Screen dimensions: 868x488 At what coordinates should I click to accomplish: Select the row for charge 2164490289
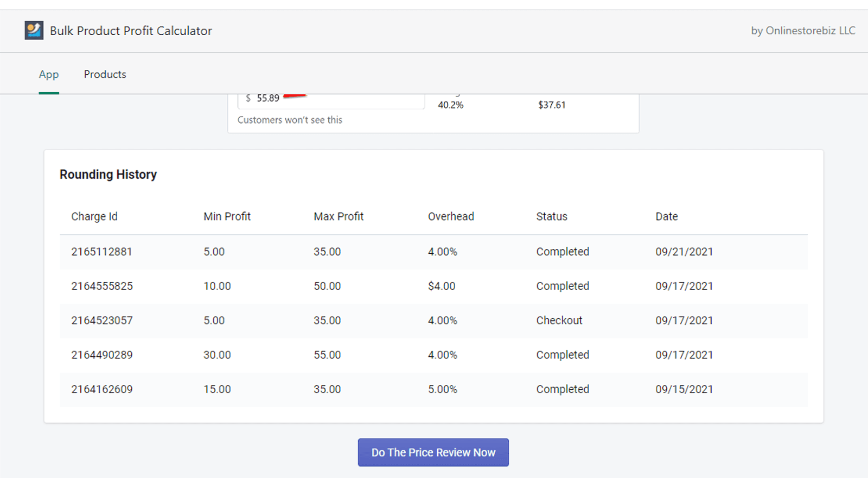(x=102, y=355)
